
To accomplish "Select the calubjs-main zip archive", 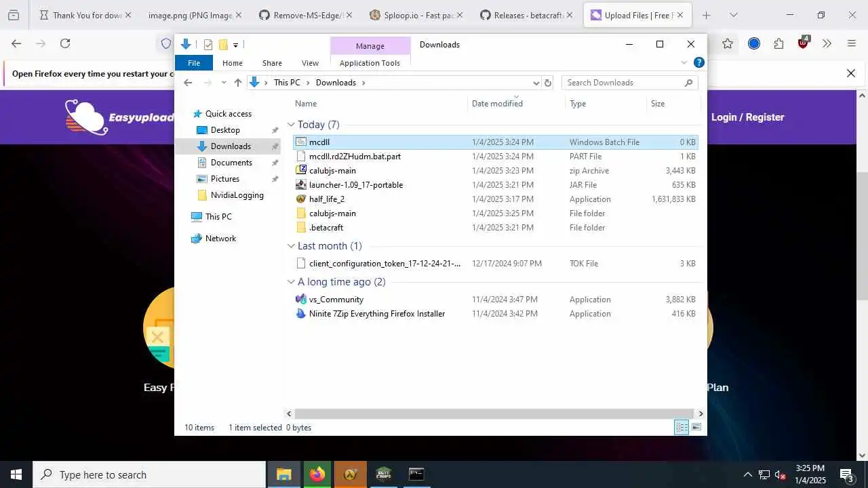I will click(x=496, y=171).
